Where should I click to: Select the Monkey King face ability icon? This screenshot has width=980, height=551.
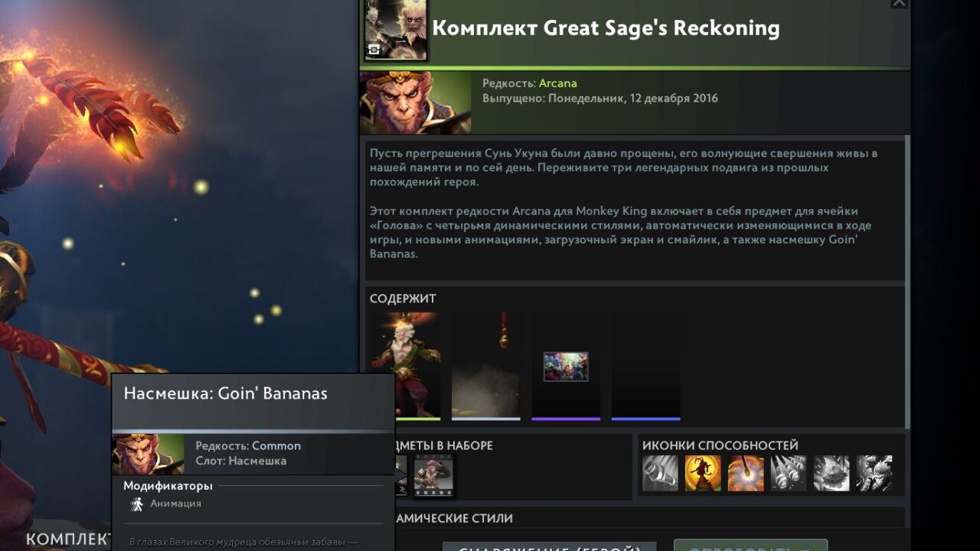[x=874, y=473]
